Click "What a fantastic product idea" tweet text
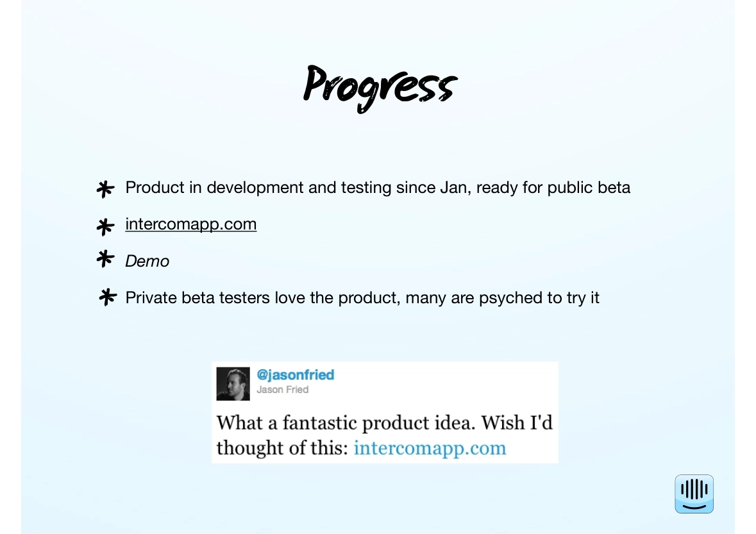The width and height of the screenshot is (756, 534). point(345,423)
